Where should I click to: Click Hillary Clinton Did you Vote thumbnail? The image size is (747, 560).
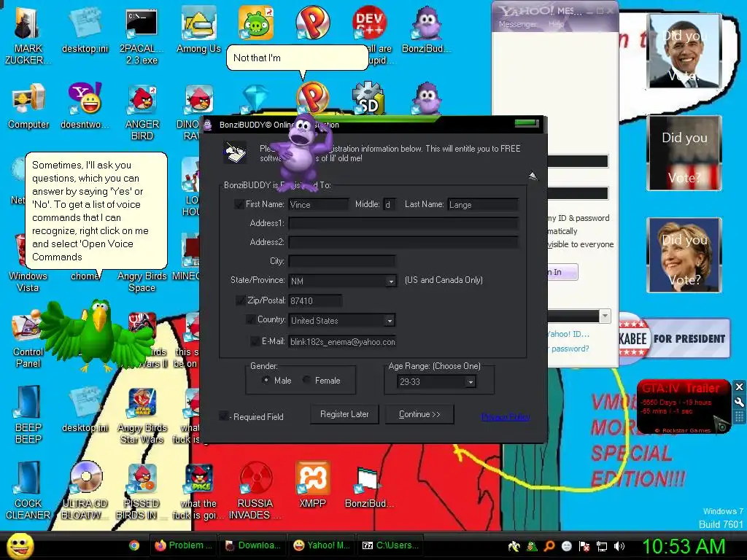tap(684, 254)
